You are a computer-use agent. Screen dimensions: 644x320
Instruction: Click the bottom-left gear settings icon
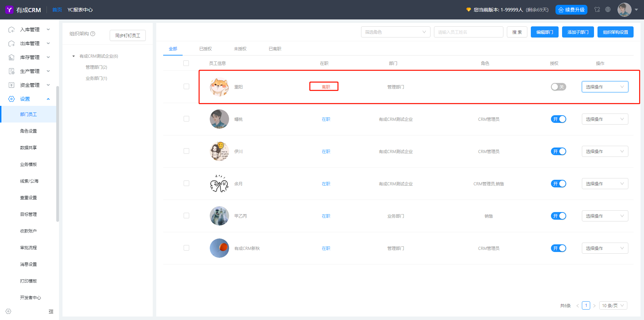coord(8,311)
